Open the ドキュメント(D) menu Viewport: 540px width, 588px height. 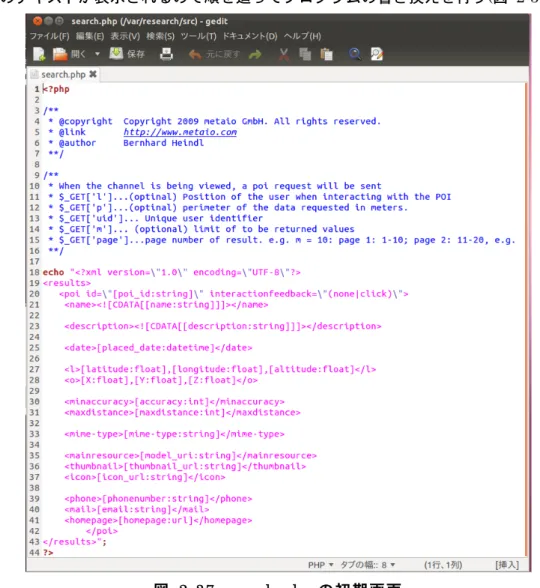point(250,36)
